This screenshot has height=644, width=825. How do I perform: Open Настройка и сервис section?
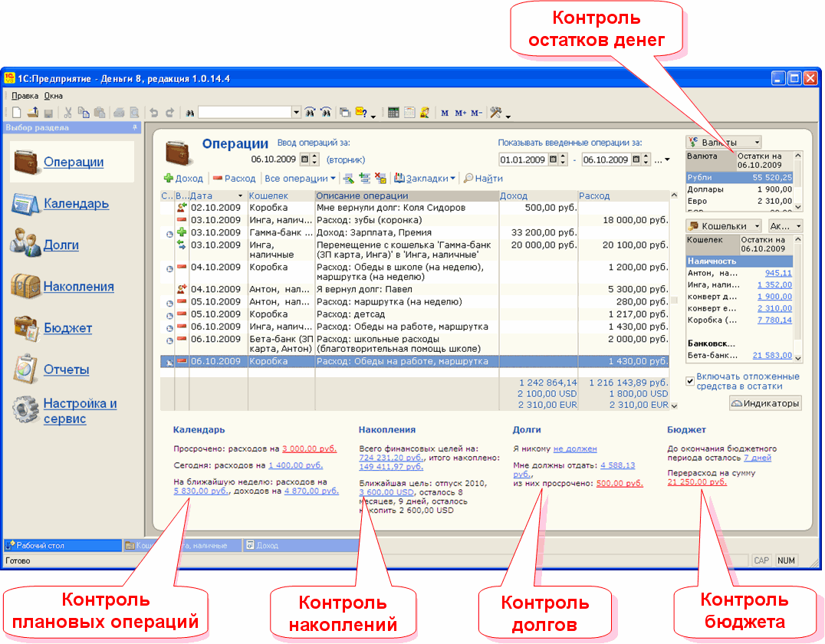click(80, 411)
